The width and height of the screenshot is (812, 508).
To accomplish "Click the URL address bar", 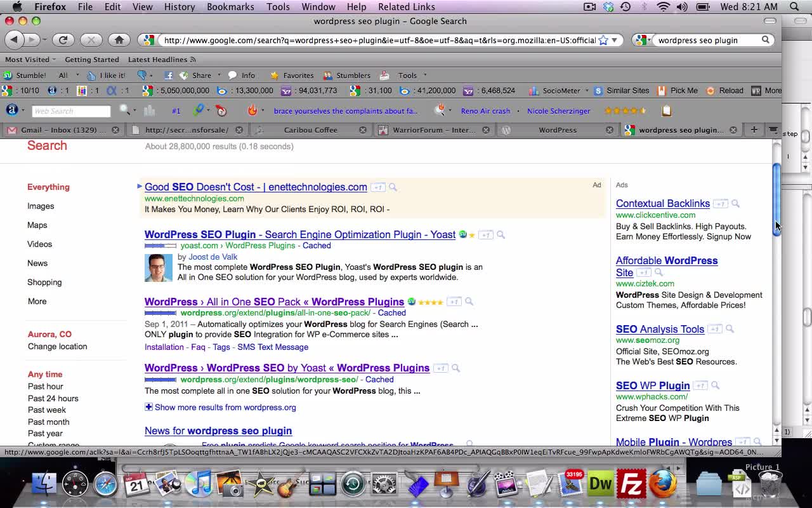I will (379, 40).
